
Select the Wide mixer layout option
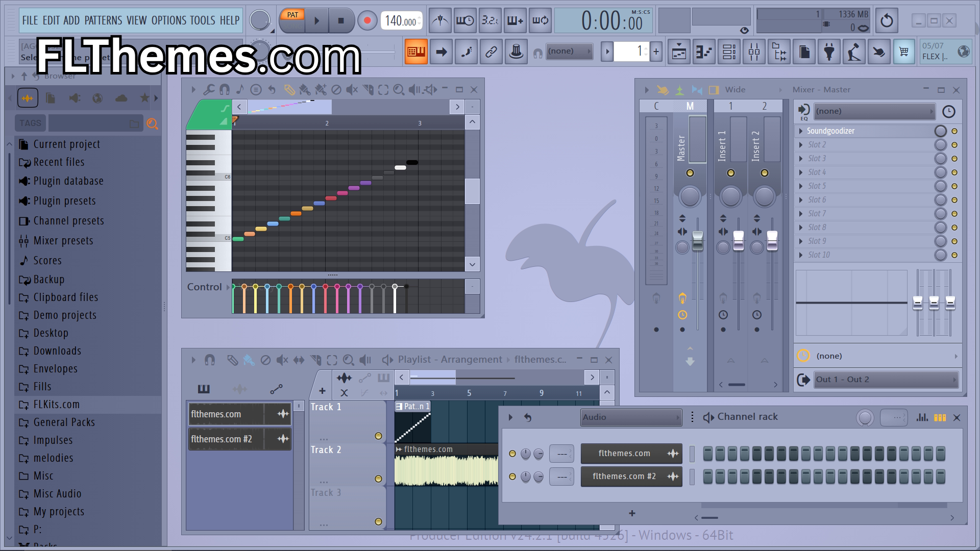(x=735, y=90)
